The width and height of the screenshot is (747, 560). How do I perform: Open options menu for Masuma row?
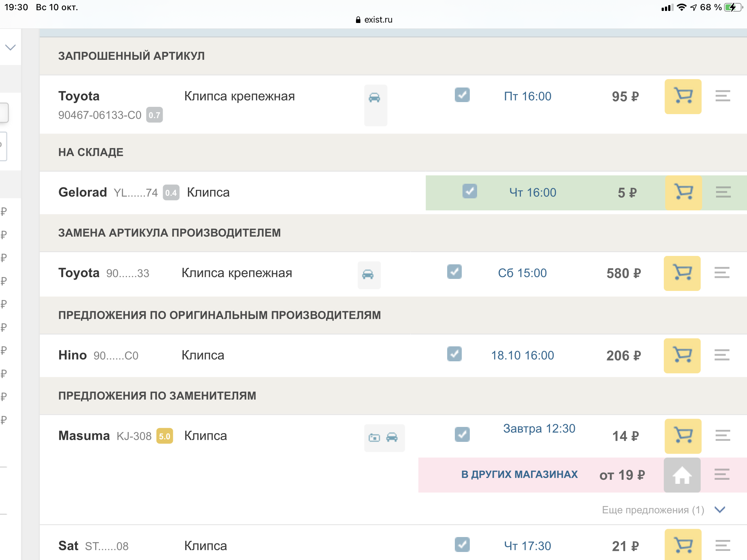coord(723,435)
